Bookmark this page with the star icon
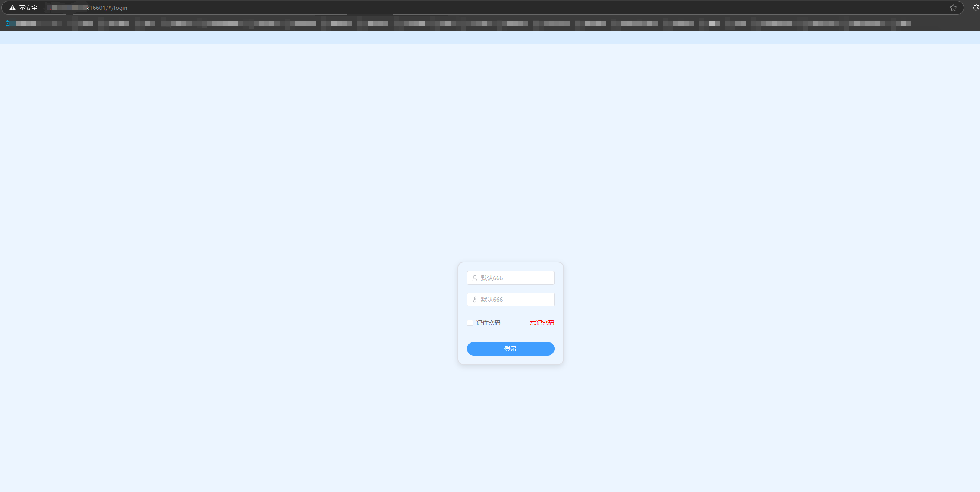 click(953, 8)
